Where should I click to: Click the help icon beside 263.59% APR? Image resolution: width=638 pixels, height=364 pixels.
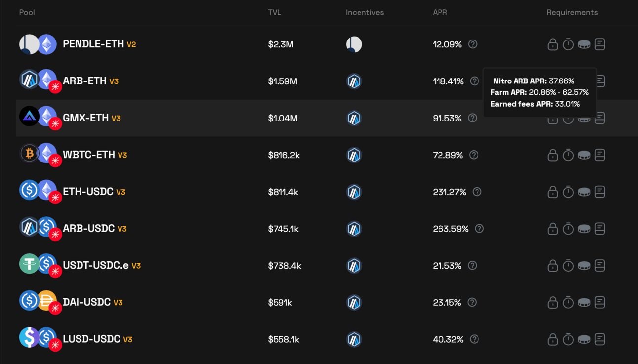point(479,229)
